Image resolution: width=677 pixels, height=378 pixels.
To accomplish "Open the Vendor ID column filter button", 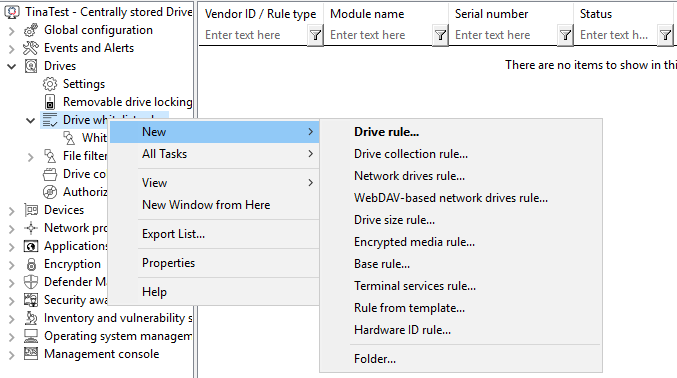I will pyautogui.click(x=315, y=35).
